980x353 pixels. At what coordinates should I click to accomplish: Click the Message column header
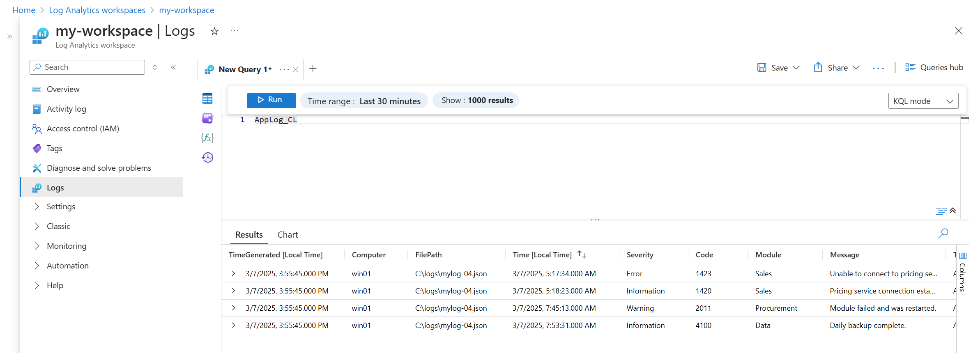(x=844, y=255)
